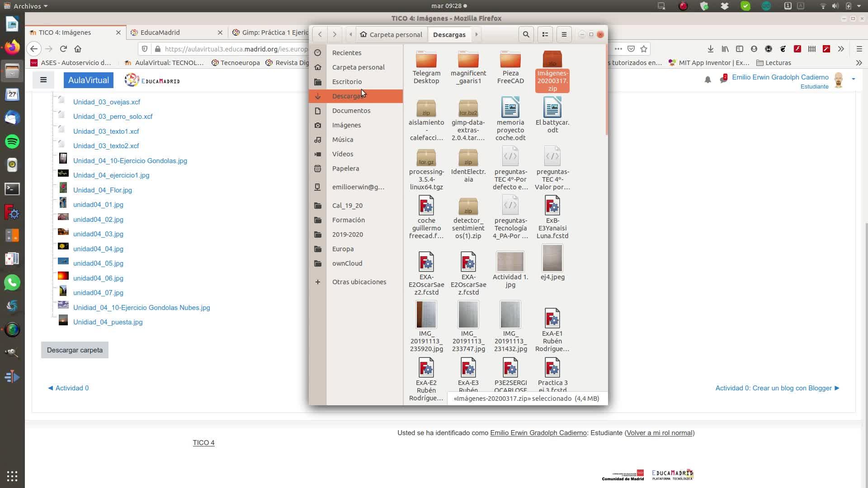Click the Descargar carpeta button

(x=75, y=350)
